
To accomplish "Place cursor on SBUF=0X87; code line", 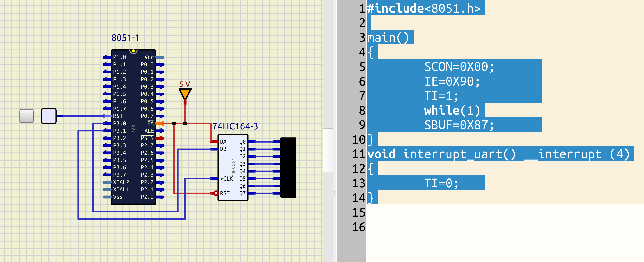I will (x=459, y=125).
